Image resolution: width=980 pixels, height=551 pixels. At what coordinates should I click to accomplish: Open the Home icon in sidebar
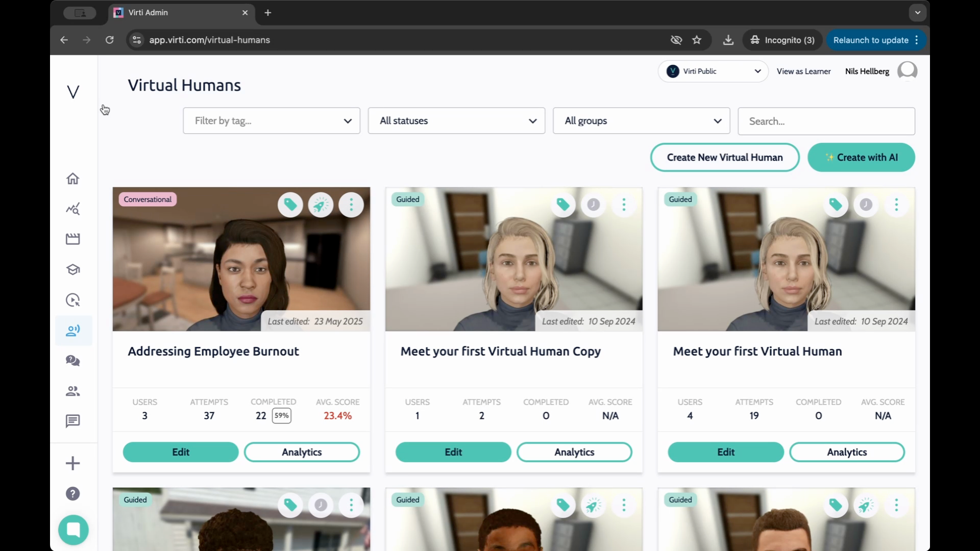(x=73, y=179)
